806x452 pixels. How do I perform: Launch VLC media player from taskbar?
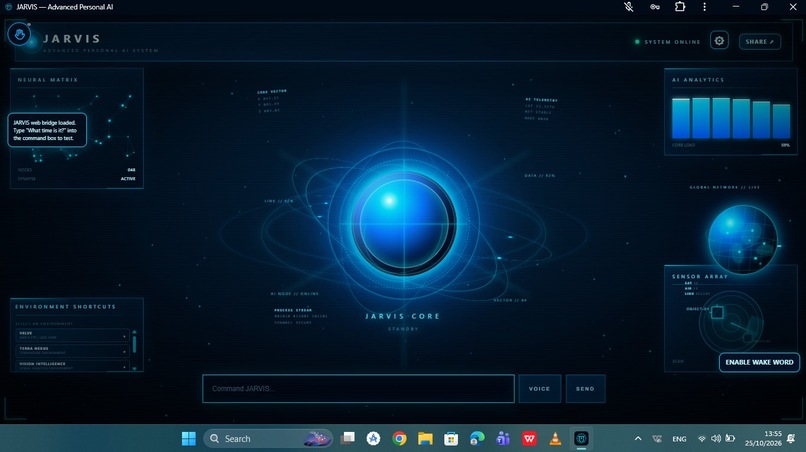(x=555, y=439)
